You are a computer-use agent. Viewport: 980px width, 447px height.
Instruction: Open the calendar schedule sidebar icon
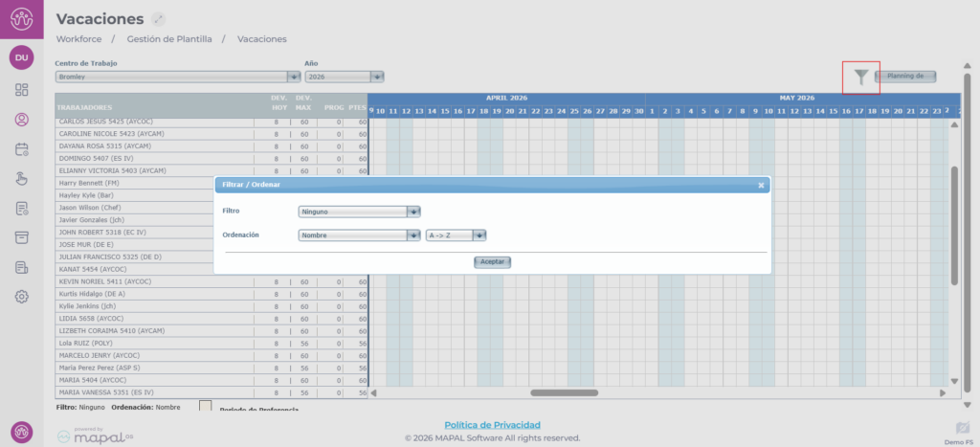coord(21,149)
